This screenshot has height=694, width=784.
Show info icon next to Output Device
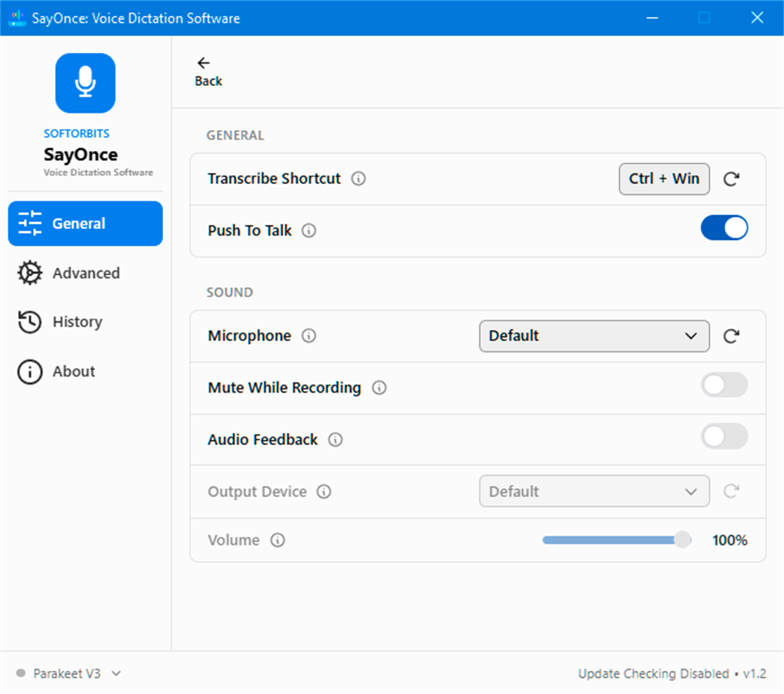point(324,492)
